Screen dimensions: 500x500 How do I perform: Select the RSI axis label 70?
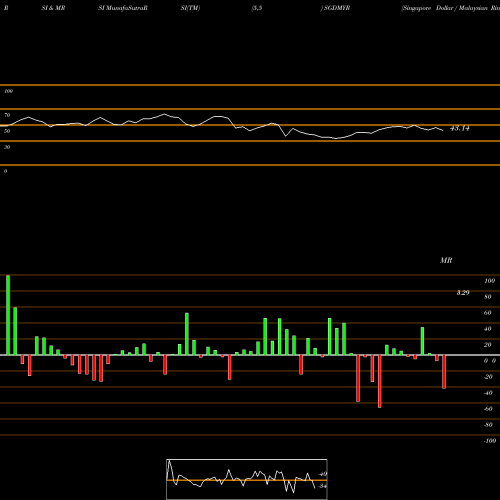(x=7, y=115)
